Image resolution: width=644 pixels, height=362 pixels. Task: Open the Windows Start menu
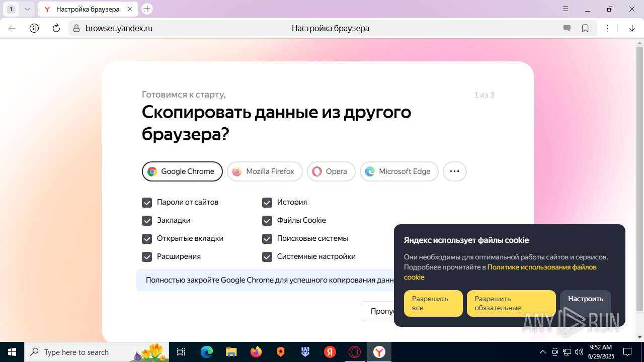coord(12,352)
